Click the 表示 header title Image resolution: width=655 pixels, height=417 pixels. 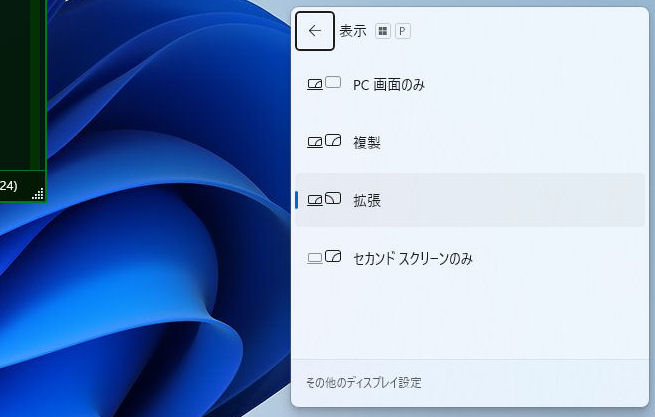[x=353, y=31]
